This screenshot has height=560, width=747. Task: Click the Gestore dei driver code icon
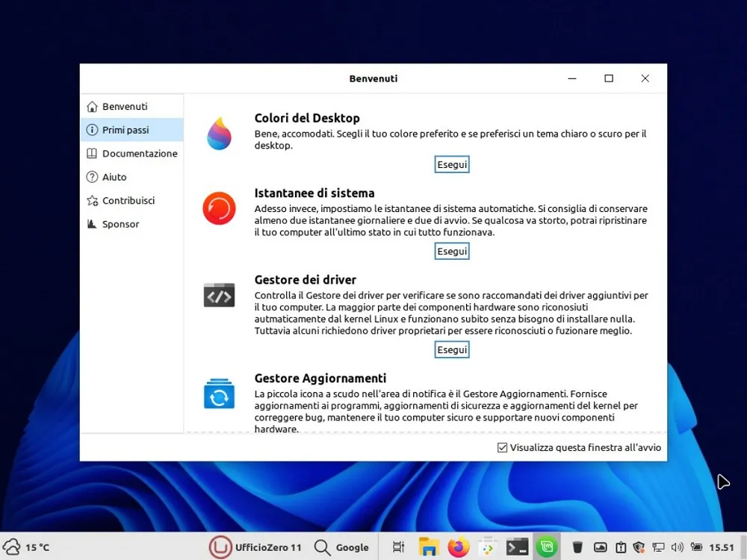click(219, 295)
